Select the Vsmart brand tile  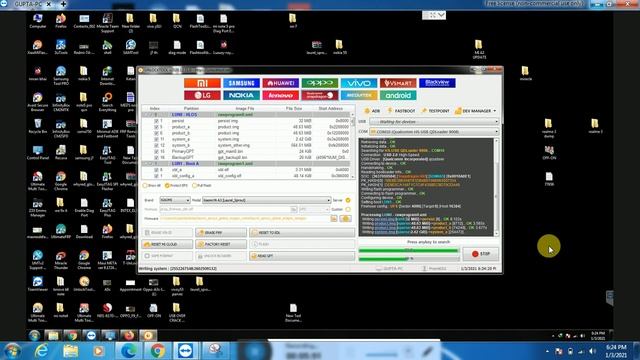click(x=398, y=83)
